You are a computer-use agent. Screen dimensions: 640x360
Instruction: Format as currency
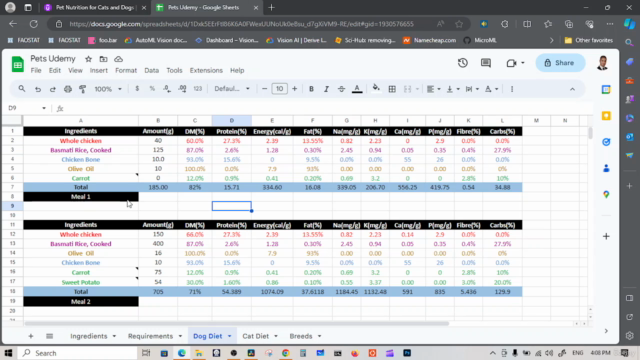point(137,89)
